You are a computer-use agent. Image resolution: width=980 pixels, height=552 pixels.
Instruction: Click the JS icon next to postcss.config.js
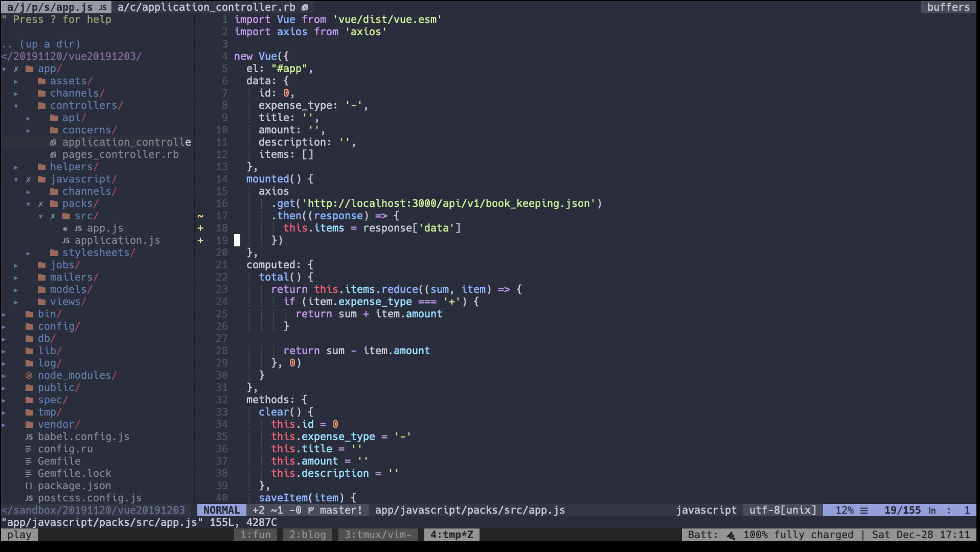[x=29, y=498]
